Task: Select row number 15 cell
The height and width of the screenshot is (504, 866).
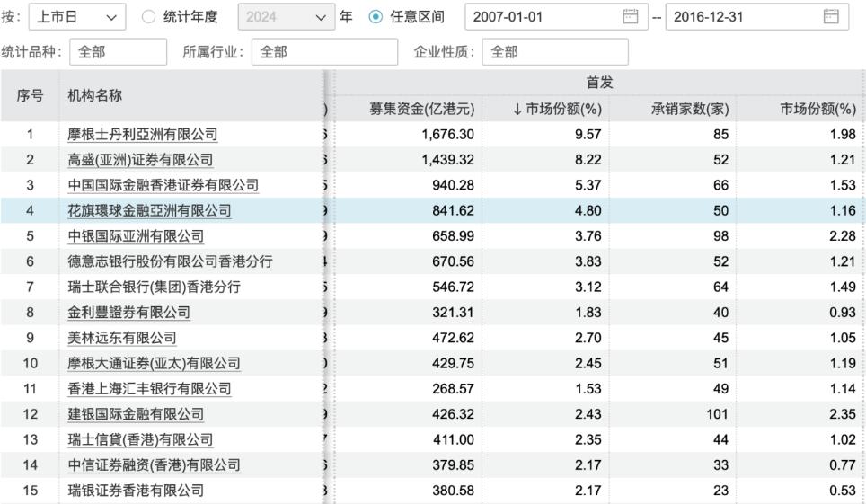Action: (x=30, y=491)
